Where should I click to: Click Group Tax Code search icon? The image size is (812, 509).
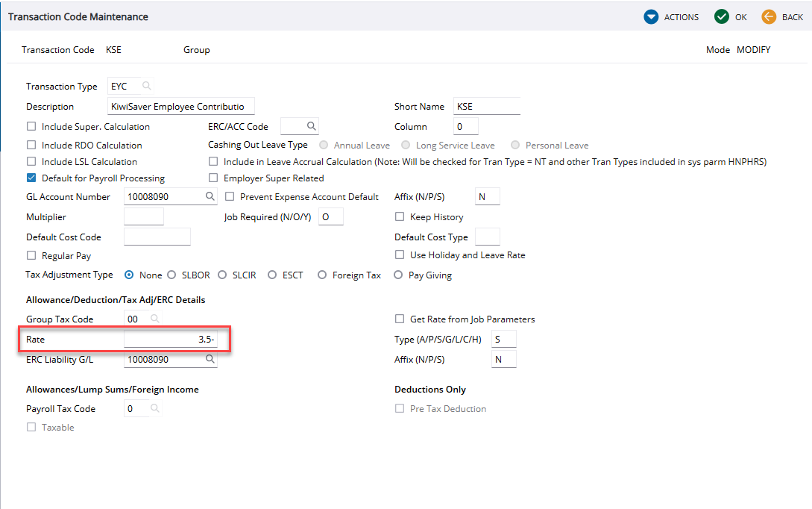(155, 319)
